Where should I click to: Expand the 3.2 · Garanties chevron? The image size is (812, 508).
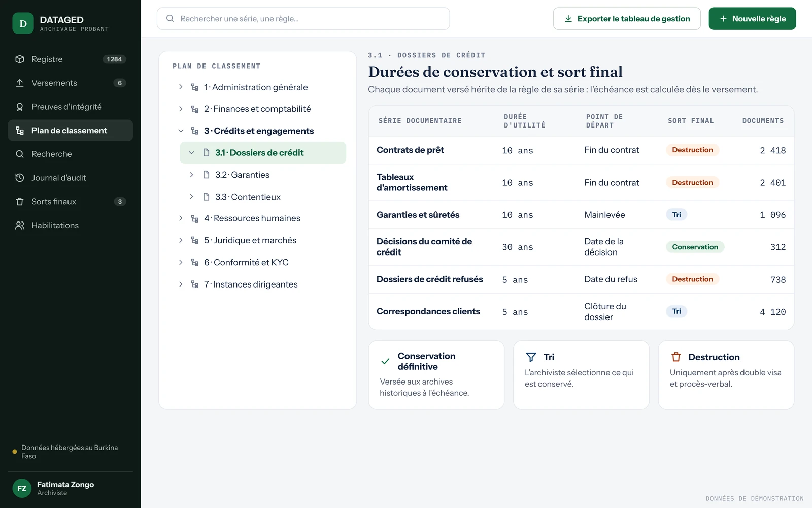click(191, 175)
